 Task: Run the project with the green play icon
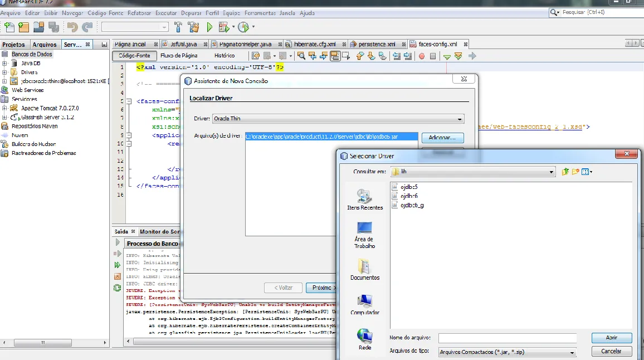(x=209, y=27)
